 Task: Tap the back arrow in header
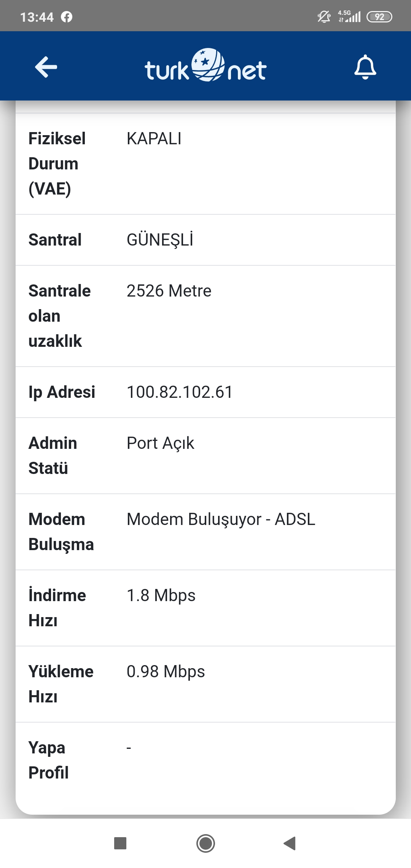(x=46, y=67)
